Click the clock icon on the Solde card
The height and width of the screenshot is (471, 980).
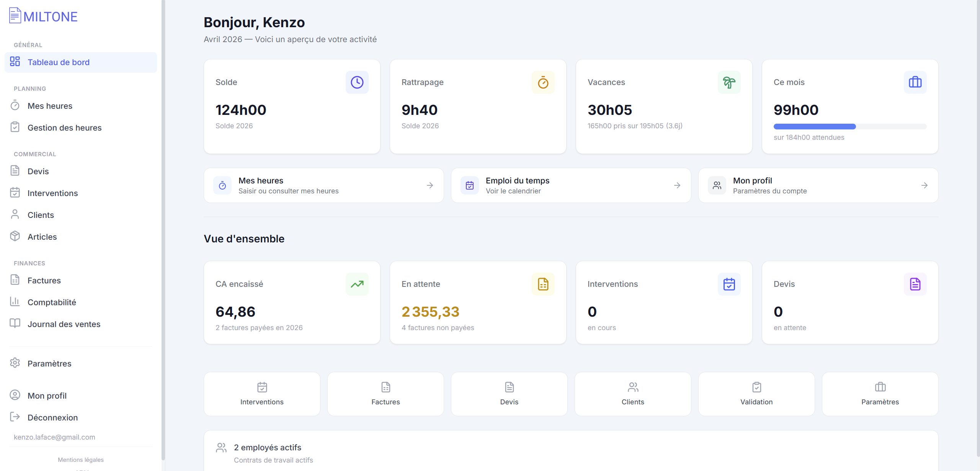click(357, 82)
